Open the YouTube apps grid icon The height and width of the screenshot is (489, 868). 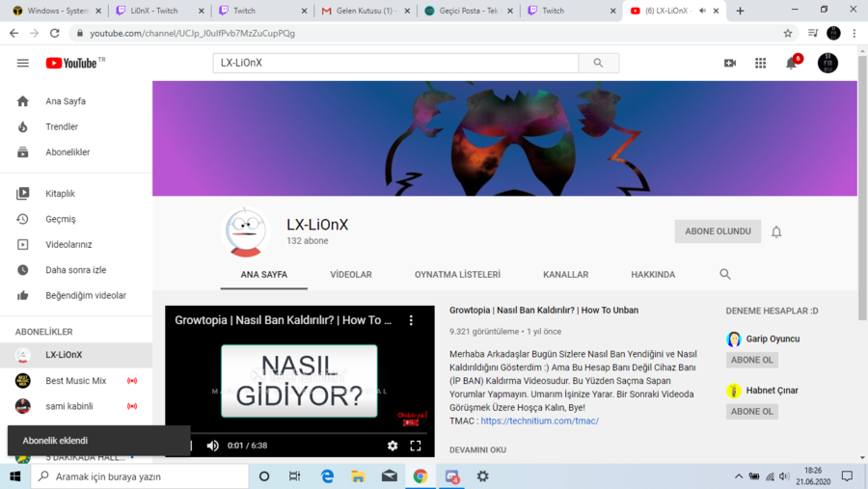click(x=761, y=63)
